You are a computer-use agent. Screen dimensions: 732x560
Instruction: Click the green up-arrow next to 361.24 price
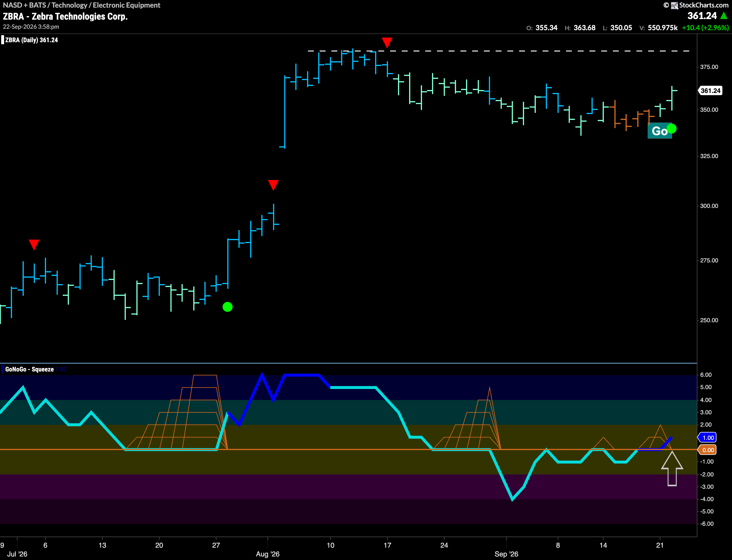click(x=724, y=16)
